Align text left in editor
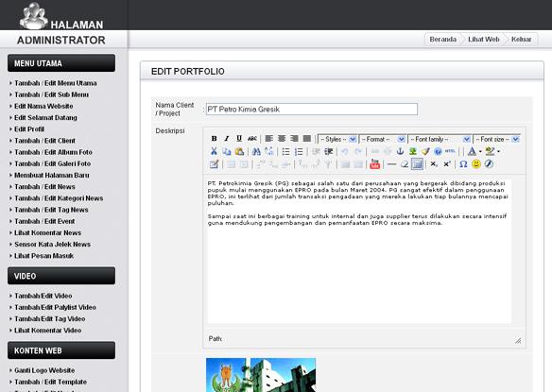Screen dimensions: 552x392 click(269, 139)
